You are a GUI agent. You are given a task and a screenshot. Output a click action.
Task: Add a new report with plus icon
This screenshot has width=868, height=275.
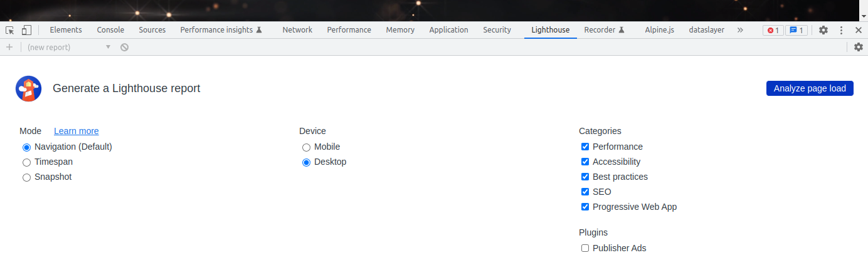coord(9,47)
